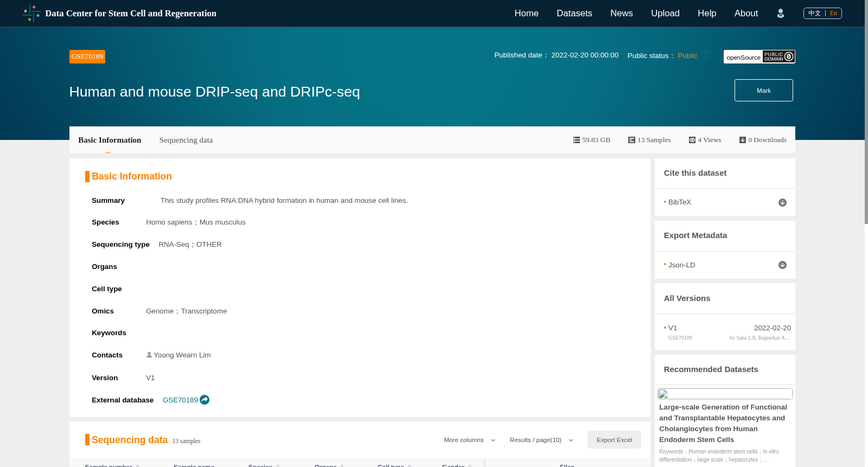This screenshot has height=467, width=868.
Task: Click the Export Metadata heading
Action: pyautogui.click(x=695, y=235)
